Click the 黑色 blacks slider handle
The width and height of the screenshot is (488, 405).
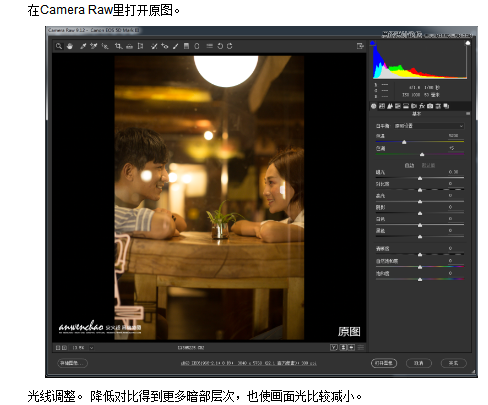420,237
